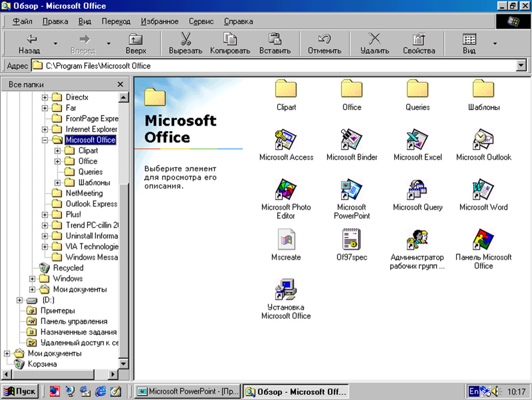Click the Назад back arrow button
The height and width of the screenshot is (400, 532).
(29, 44)
